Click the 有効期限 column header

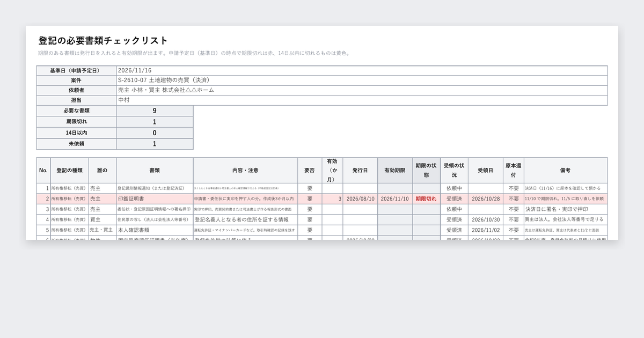(x=395, y=170)
